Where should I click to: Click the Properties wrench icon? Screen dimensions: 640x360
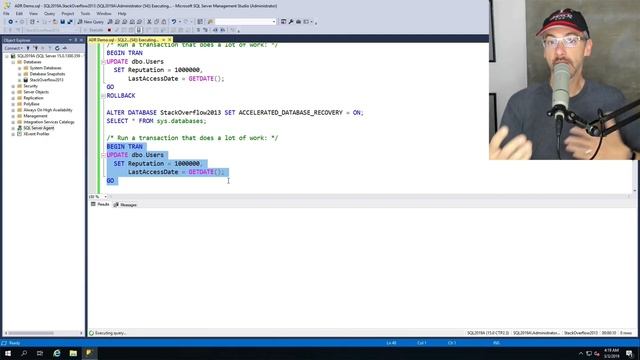point(291,22)
